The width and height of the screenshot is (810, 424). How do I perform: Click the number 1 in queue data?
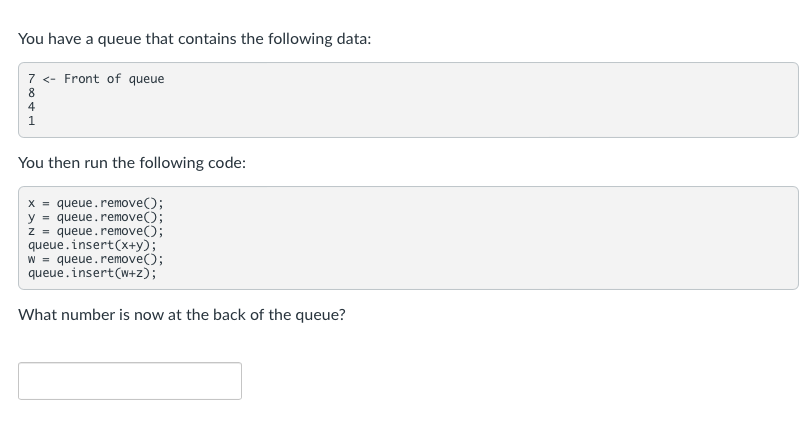[32, 121]
